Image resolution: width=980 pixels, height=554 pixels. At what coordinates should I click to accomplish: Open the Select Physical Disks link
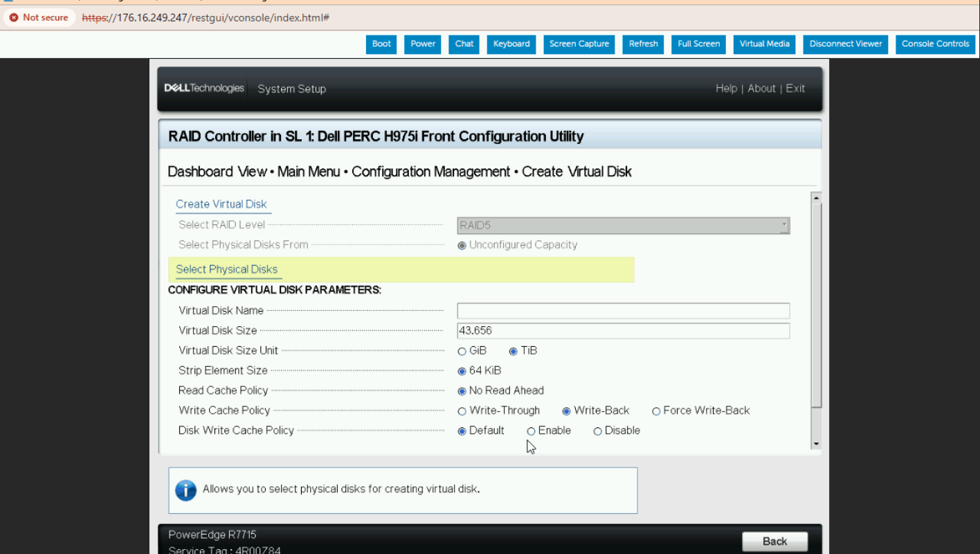(x=226, y=269)
